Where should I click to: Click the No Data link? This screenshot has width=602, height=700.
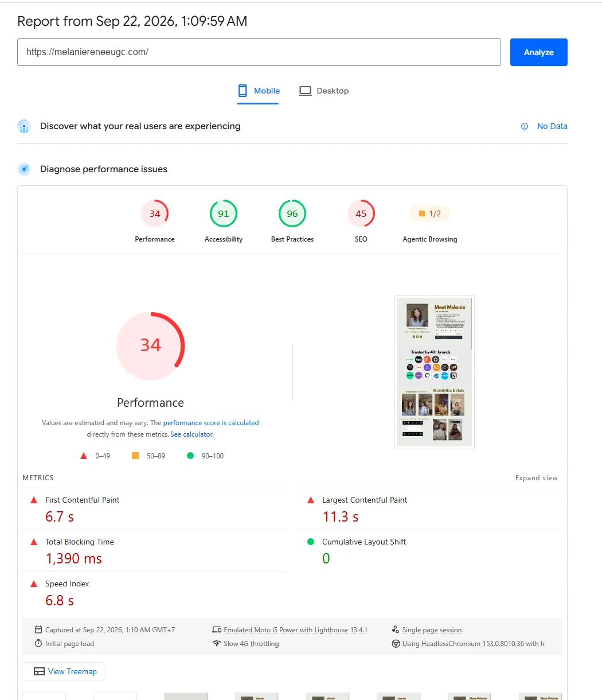552,126
